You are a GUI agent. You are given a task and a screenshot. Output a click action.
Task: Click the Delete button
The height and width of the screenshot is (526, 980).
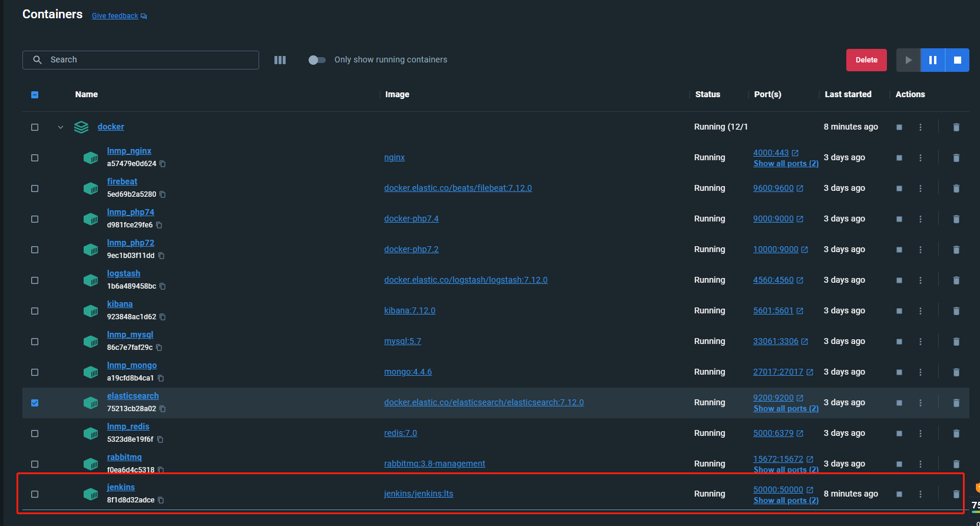(866, 60)
